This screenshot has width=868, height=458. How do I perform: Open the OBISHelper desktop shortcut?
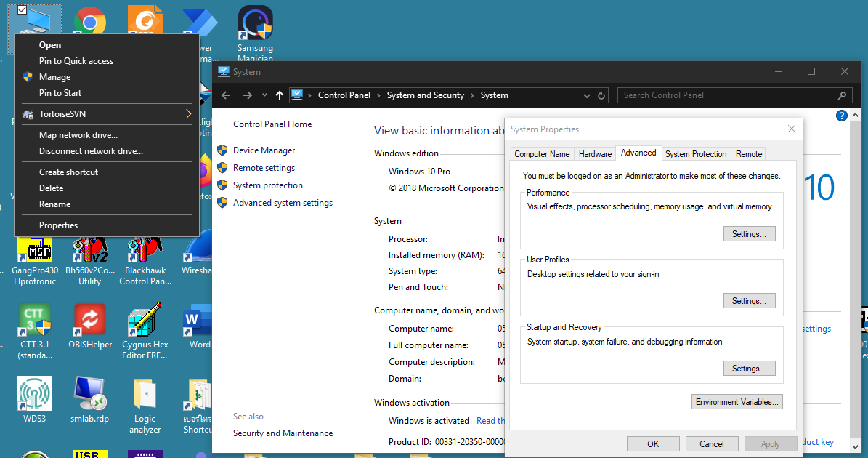90,320
